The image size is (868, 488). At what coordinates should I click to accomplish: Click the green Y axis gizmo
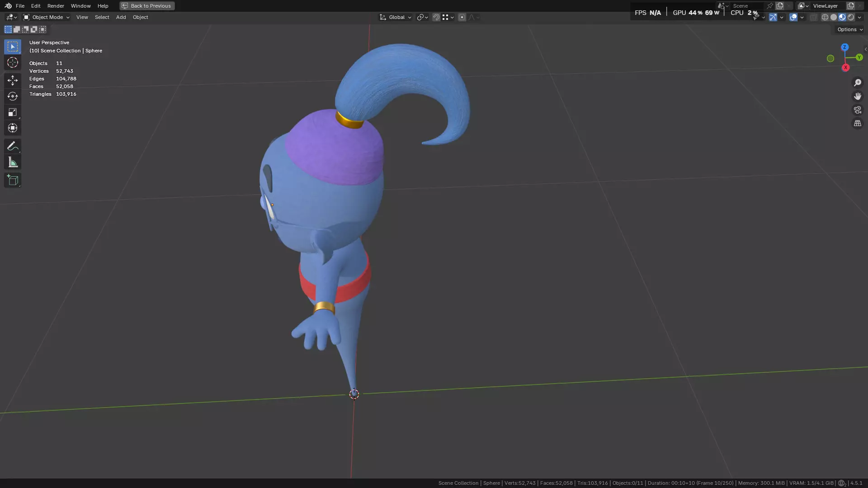coord(859,57)
